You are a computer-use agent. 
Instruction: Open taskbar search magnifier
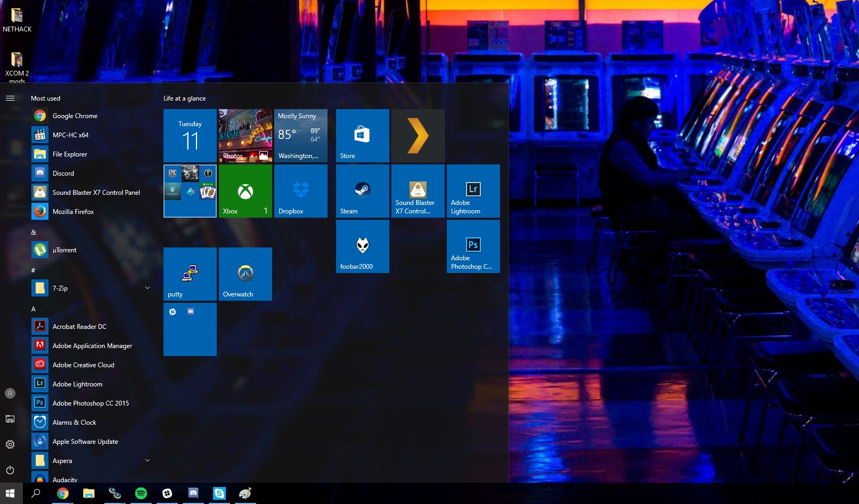(36, 493)
